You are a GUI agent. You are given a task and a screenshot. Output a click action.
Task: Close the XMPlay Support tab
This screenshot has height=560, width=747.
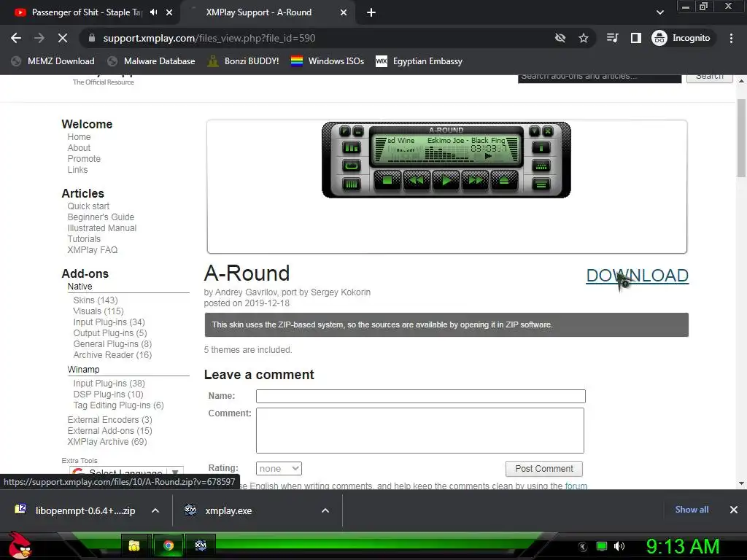[344, 12]
